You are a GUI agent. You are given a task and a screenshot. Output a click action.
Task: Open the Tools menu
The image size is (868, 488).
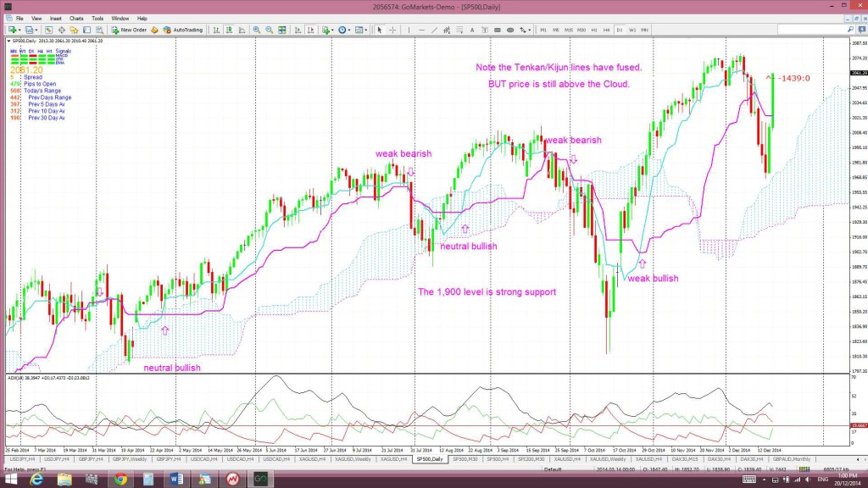click(x=97, y=19)
